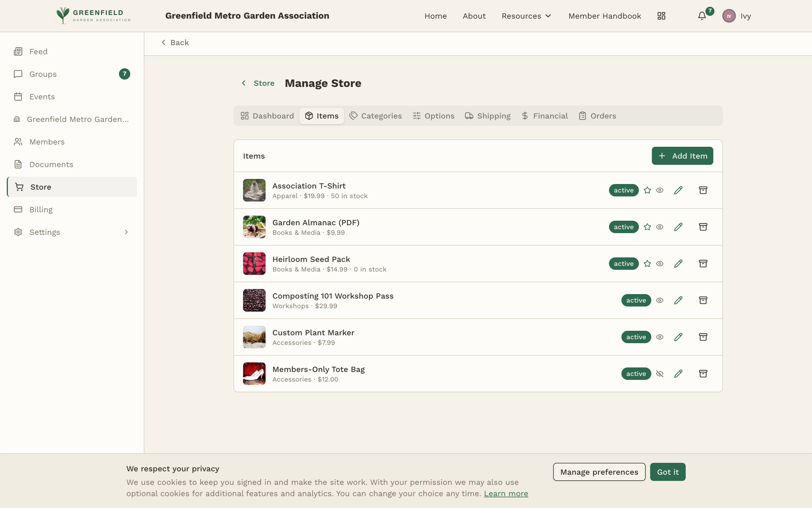Expand the Settings sidebar section
The width and height of the screenshot is (812, 508).
72,232
